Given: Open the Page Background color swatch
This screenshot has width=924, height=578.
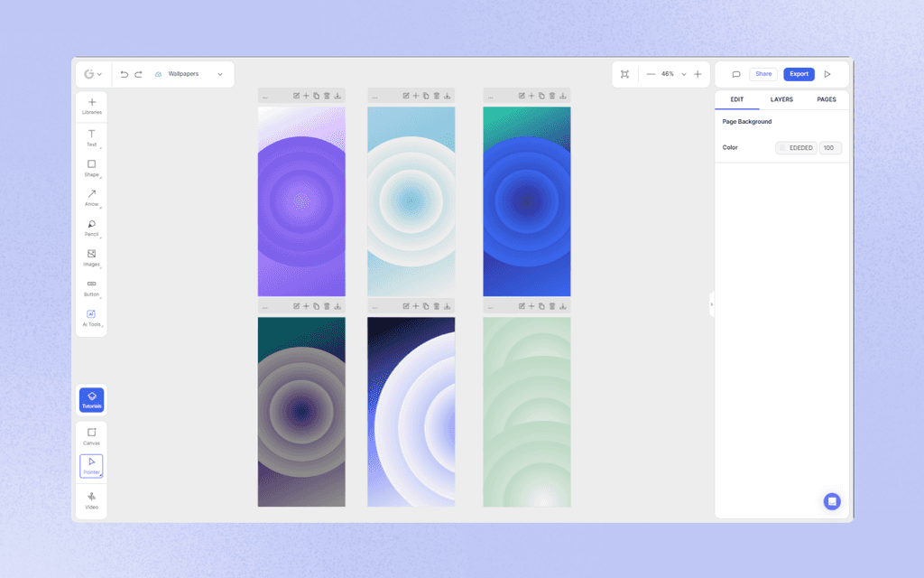Looking at the screenshot, I should coord(781,147).
